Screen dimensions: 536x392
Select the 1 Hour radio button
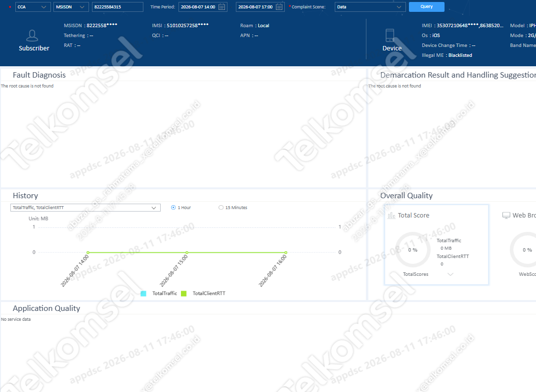point(174,208)
